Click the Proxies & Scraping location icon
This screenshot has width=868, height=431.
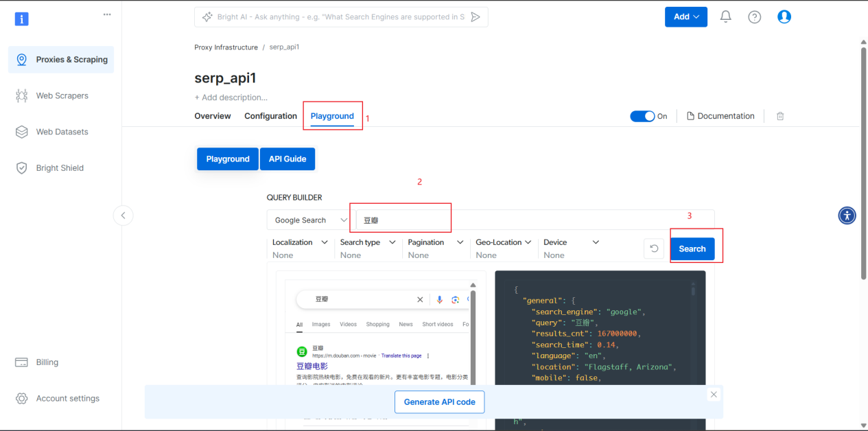tap(22, 60)
